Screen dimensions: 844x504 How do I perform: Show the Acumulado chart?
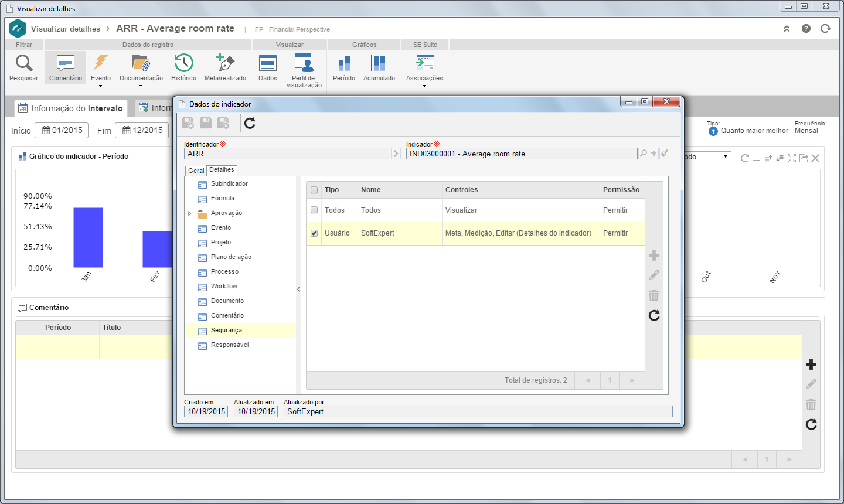pyautogui.click(x=379, y=68)
